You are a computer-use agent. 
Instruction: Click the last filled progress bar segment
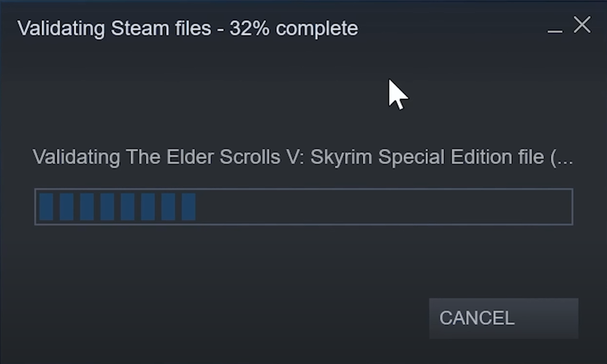[188, 207]
